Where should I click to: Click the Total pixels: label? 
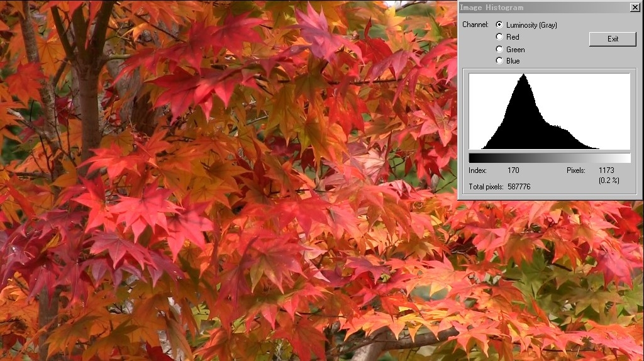click(x=486, y=186)
